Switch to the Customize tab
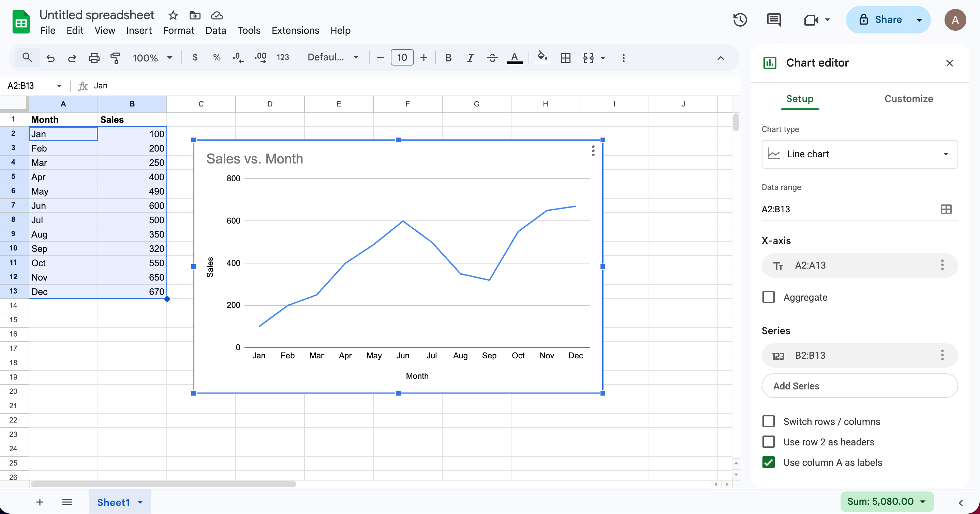The width and height of the screenshot is (980, 514). [x=908, y=99]
